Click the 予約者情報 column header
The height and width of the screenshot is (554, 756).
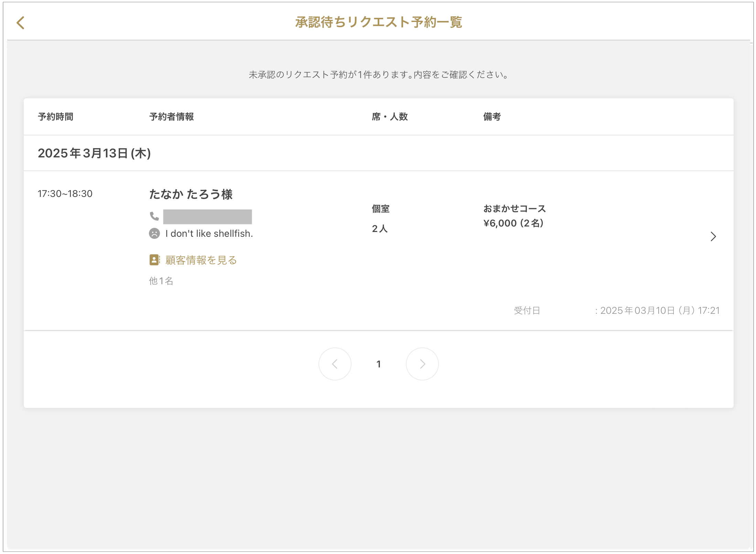tap(171, 117)
